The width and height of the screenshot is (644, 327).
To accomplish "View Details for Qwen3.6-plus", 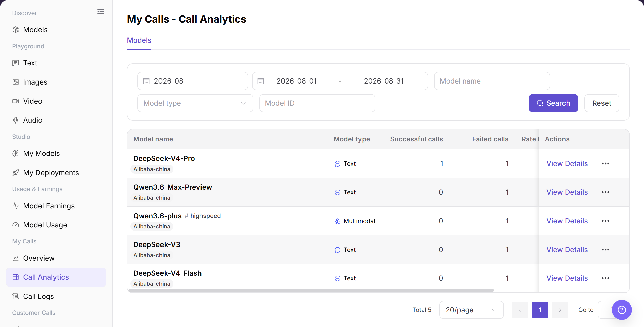I will [567, 221].
